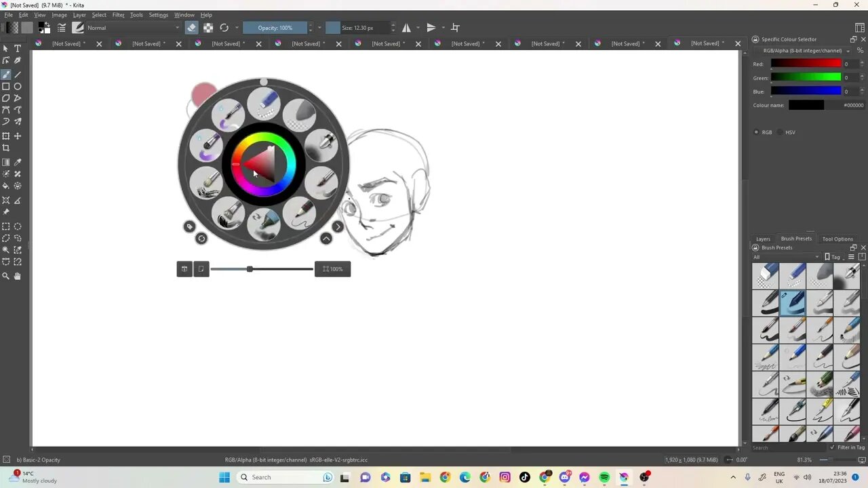Select the Move tool
The height and width of the screenshot is (488, 868).
pyautogui.click(x=18, y=136)
